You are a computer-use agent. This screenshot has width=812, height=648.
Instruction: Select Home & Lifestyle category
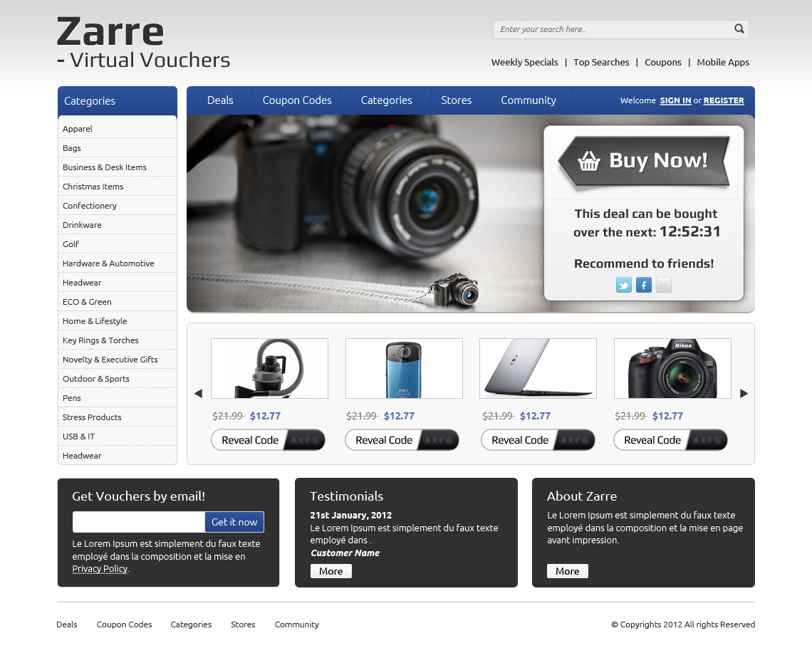[117, 321]
